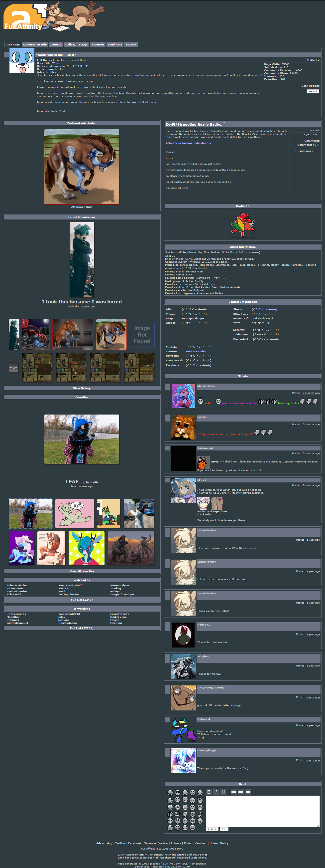Insert the heart emoticon in shout form
325x868 pixels.
click(185, 814)
